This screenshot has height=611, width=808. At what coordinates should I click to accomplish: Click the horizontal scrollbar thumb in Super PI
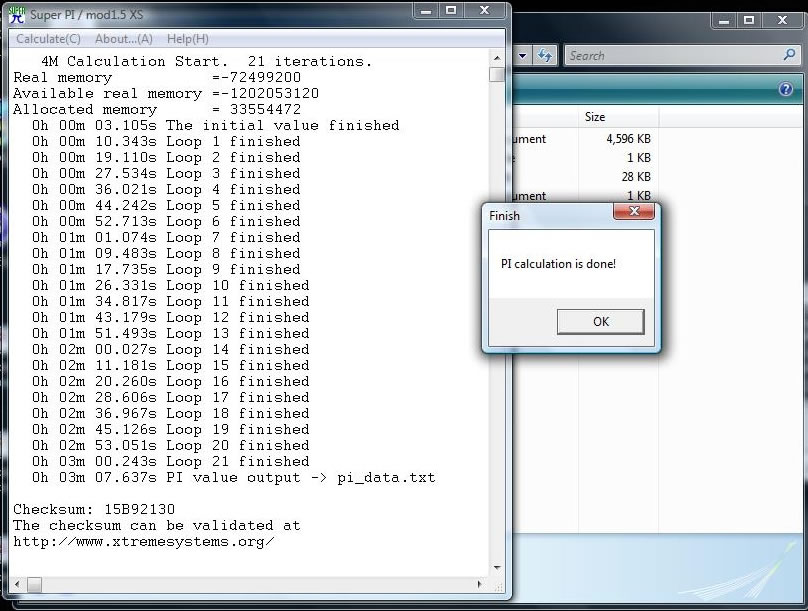coord(34,584)
